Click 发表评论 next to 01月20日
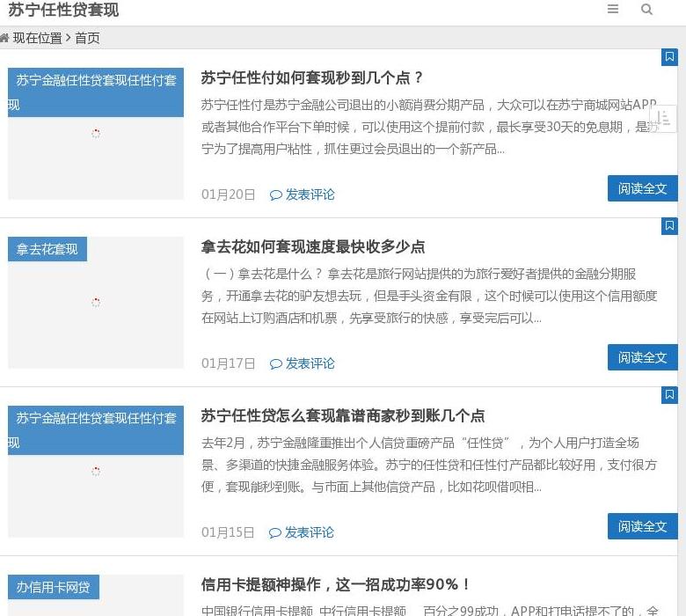This screenshot has width=686, height=616. (310, 194)
